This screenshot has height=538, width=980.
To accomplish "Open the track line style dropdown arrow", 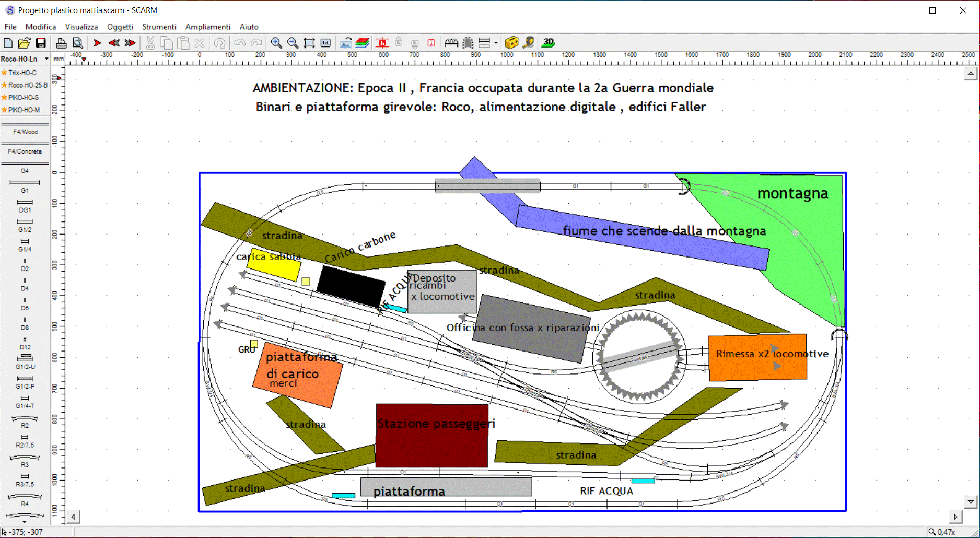I will click(x=495, y=43).
